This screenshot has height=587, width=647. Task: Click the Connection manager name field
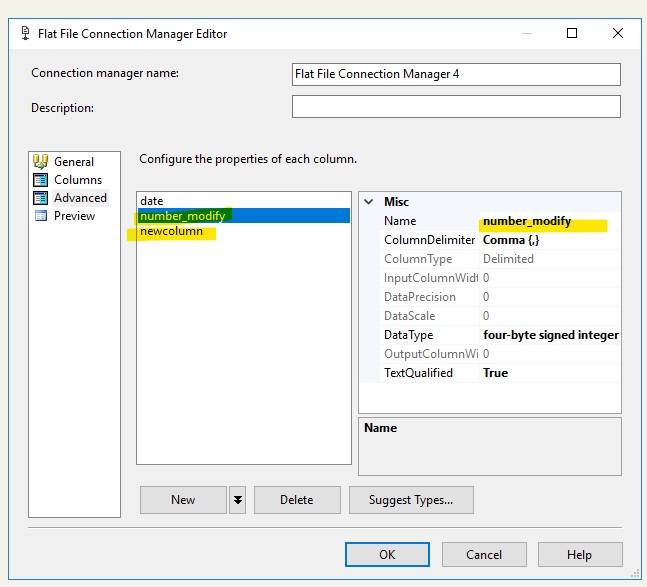pos(456,74)
